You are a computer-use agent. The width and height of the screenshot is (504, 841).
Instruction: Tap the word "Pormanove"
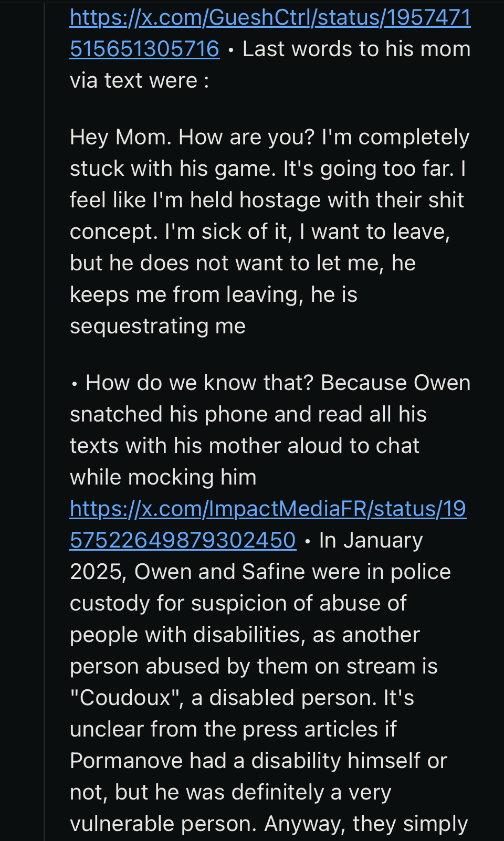(126, 761)
